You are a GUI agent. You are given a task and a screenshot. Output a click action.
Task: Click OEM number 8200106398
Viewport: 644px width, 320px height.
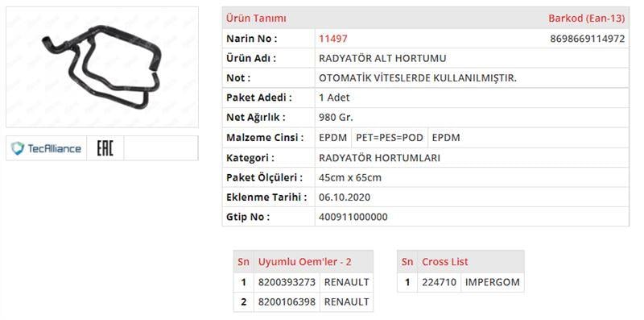pyautogui.click(x=287, y=302)
